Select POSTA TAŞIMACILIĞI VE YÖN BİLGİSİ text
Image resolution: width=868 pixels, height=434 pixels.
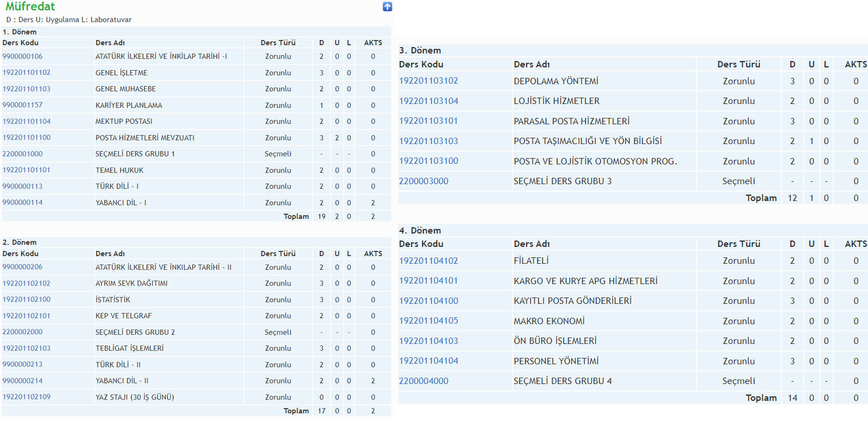coord(588,141)
